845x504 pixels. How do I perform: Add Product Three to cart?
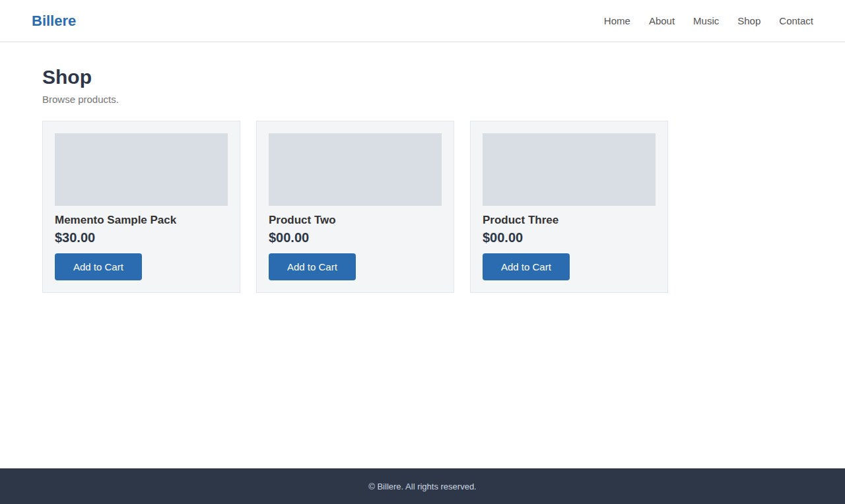526,267
